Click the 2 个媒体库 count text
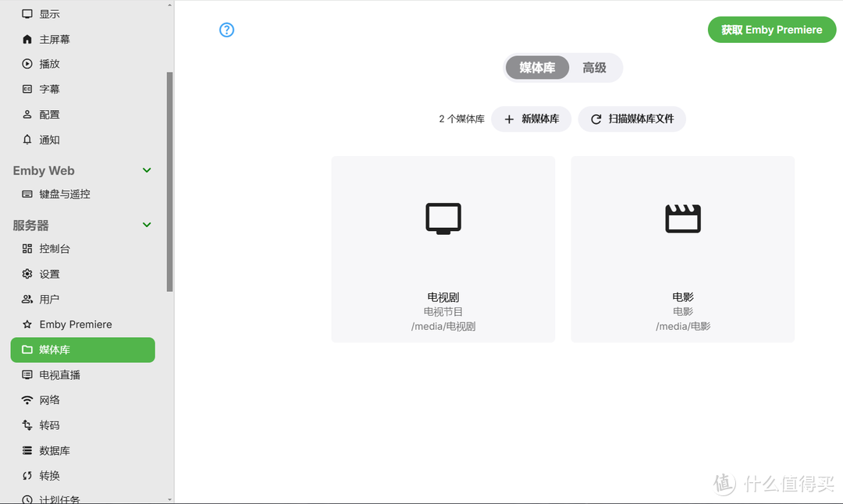 click(461, 119)
